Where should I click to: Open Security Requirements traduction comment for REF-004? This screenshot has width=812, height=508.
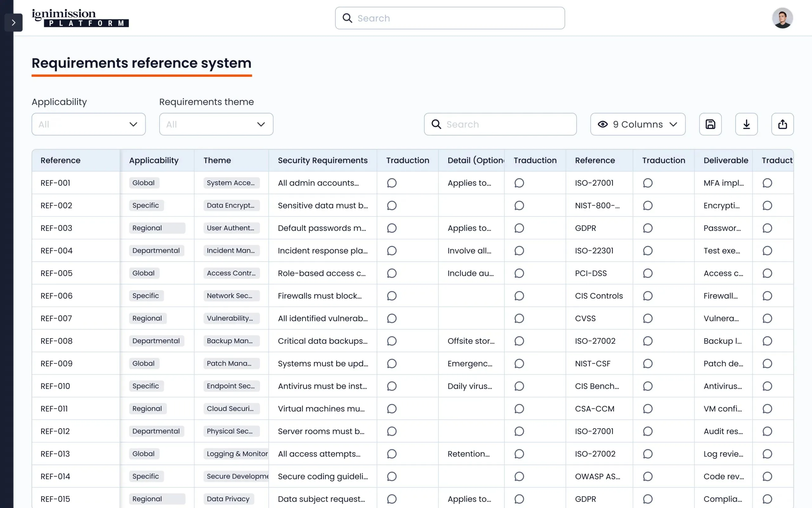click(392, 251)
